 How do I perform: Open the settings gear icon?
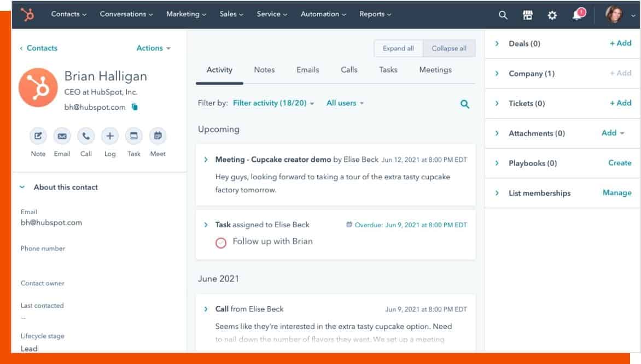click(x=552, y=15)
